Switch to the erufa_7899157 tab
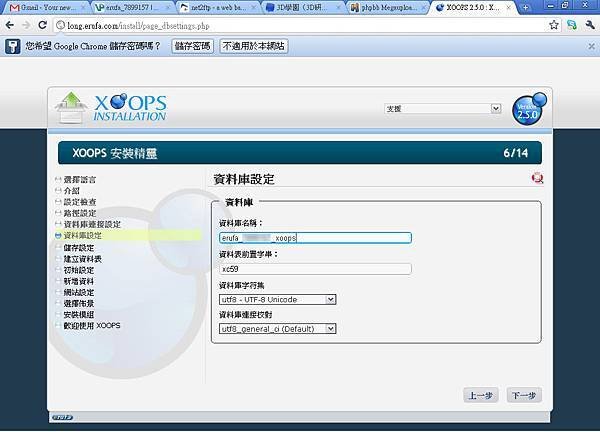 [132, 7]
